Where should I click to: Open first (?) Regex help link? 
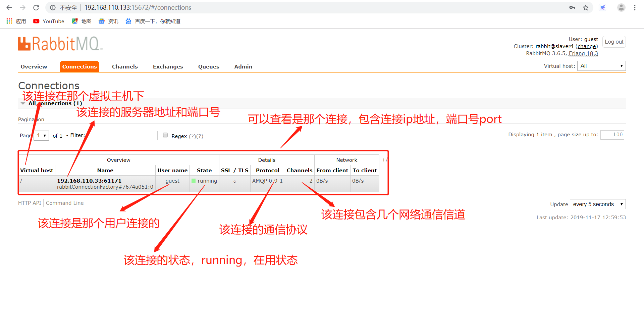(192, 136)
